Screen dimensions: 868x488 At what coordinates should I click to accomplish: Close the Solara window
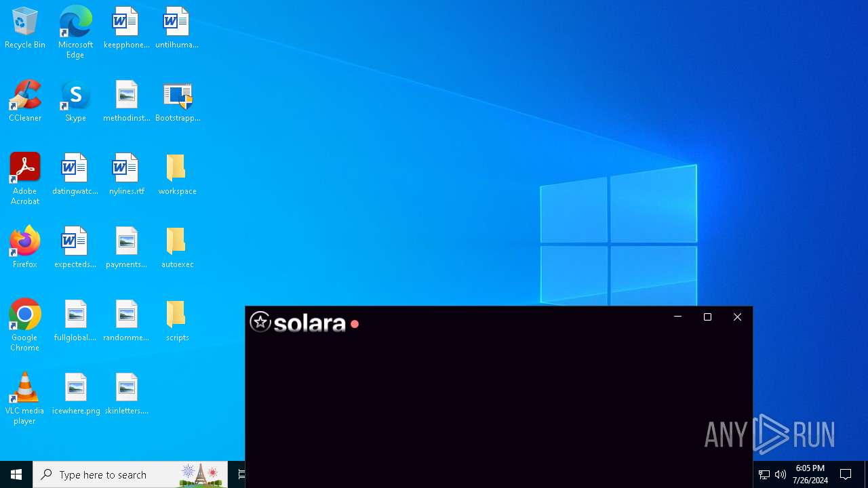click(737, 317)
